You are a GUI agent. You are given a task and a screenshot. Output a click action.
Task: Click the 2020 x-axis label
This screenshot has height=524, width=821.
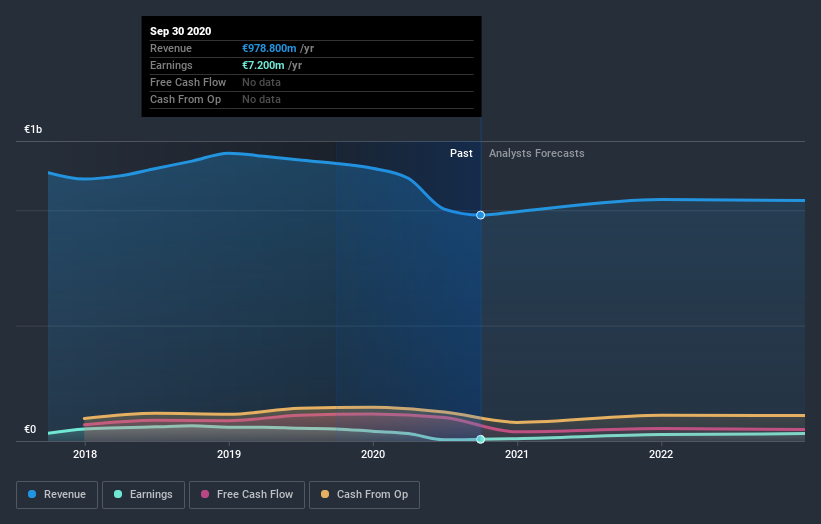[373, 454]
